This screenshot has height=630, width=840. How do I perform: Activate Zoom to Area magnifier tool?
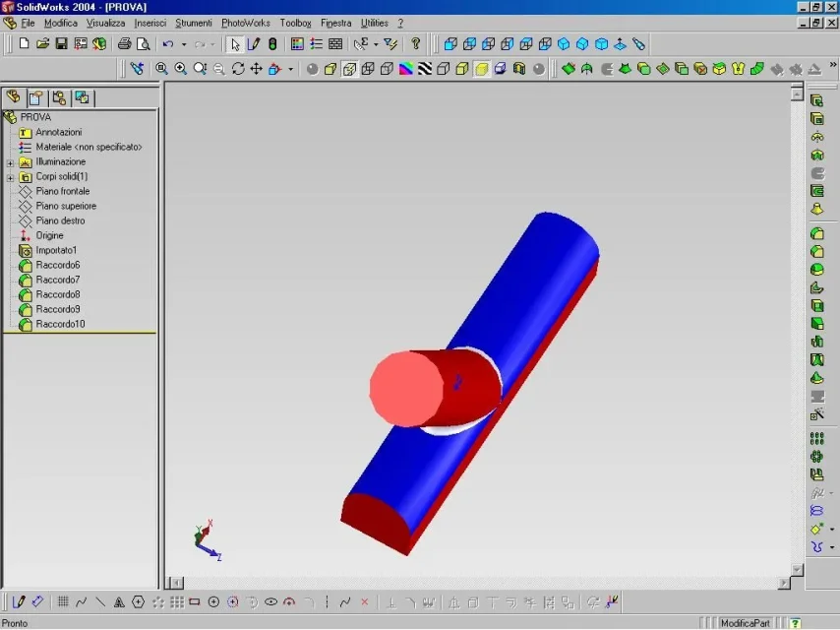click(x=181, y=69)
